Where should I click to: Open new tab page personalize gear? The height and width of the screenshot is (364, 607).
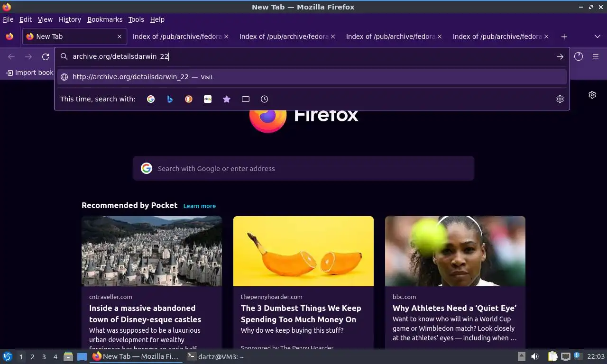(x=592, y=95)
